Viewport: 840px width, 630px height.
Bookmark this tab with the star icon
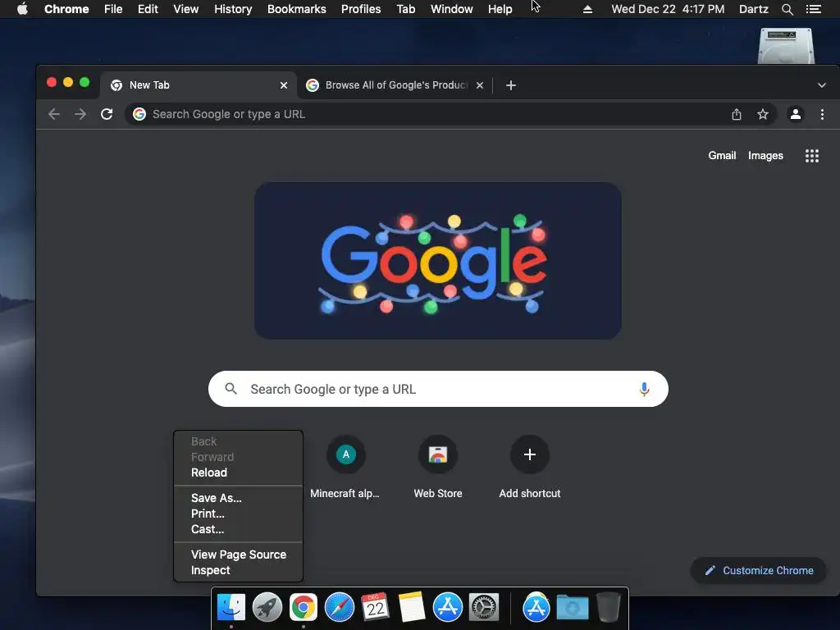click(x=762, y=114)
